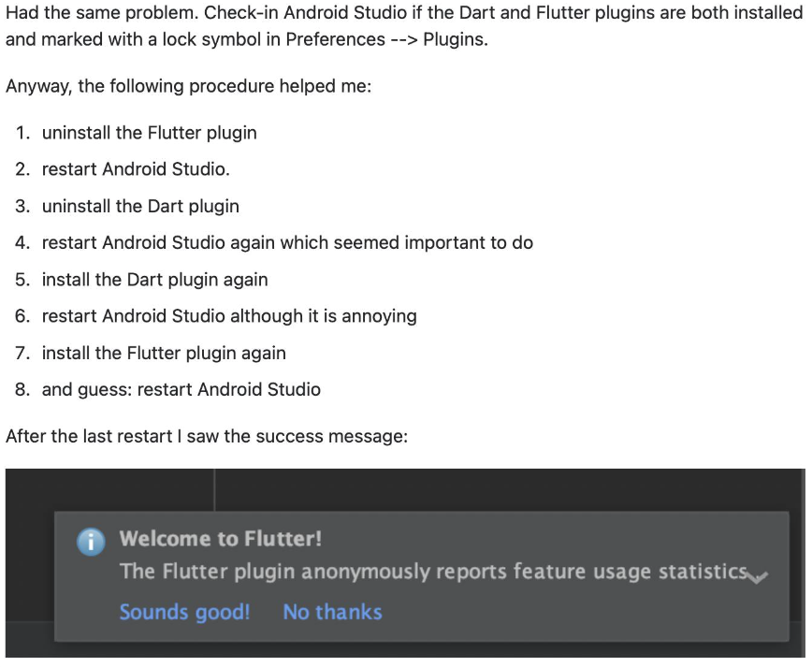The image size is (812, 667).
Task: Click the list number "8." marker
Action: tap(22, 389)
